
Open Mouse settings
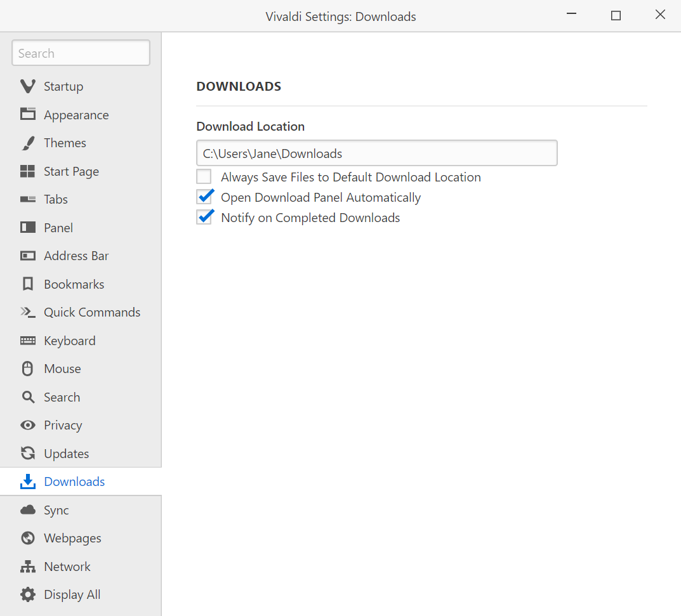63,369
